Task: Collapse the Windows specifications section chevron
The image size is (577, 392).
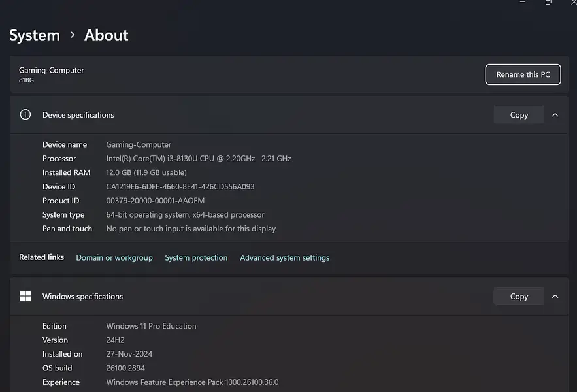Action: tap(555, 297)
